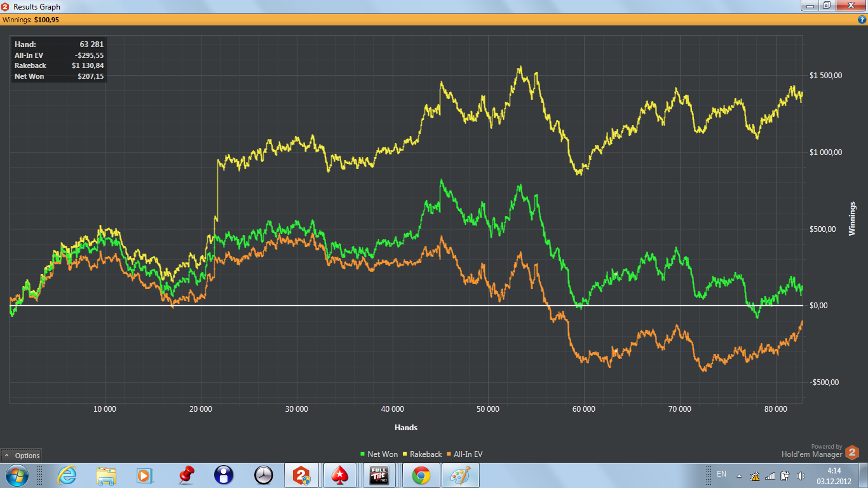Image resolution: width=868 pixels, height=488 pixels.
Task: Click the Rakeback value "$1 130,84"
Action: (x=88, y=66)
